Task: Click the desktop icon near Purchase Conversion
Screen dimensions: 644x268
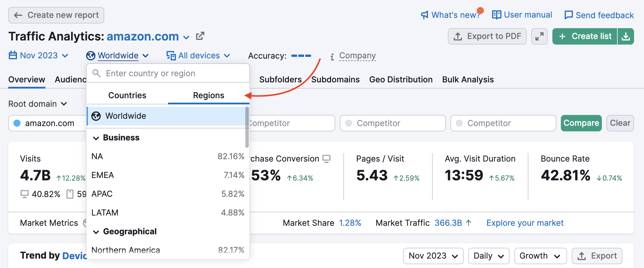Action: click(x=326, y=159)
